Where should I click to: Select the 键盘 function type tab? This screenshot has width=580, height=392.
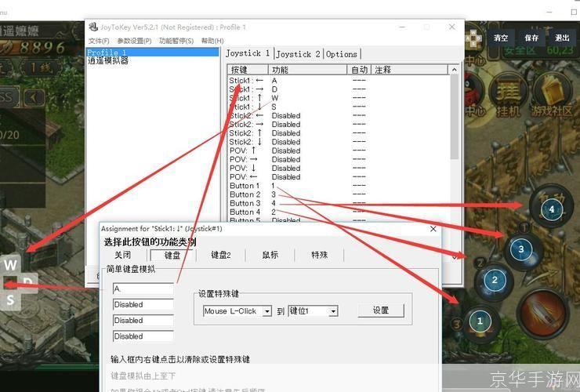click(172, 255)
